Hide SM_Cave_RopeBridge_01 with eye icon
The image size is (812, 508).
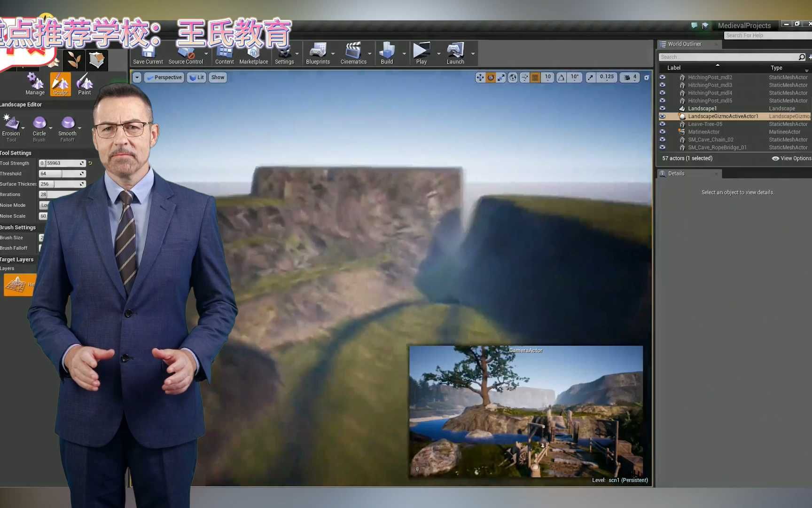[662, 147]
